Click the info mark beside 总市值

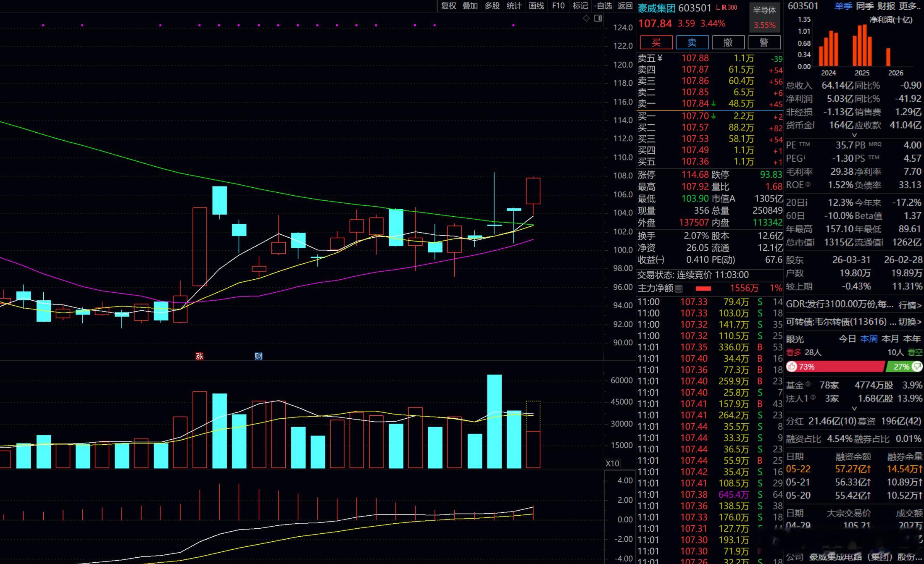[x=813, y=242]
